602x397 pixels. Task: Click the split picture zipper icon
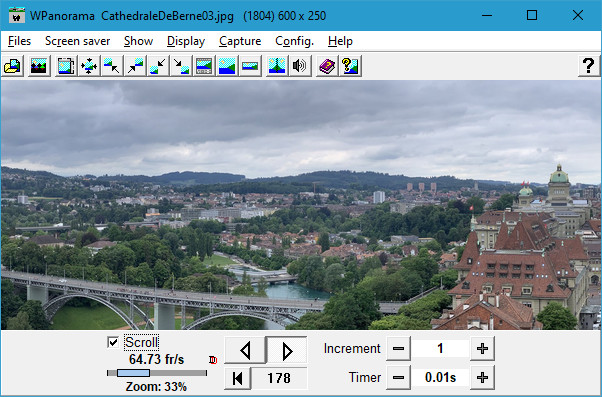tap(277, 66)
